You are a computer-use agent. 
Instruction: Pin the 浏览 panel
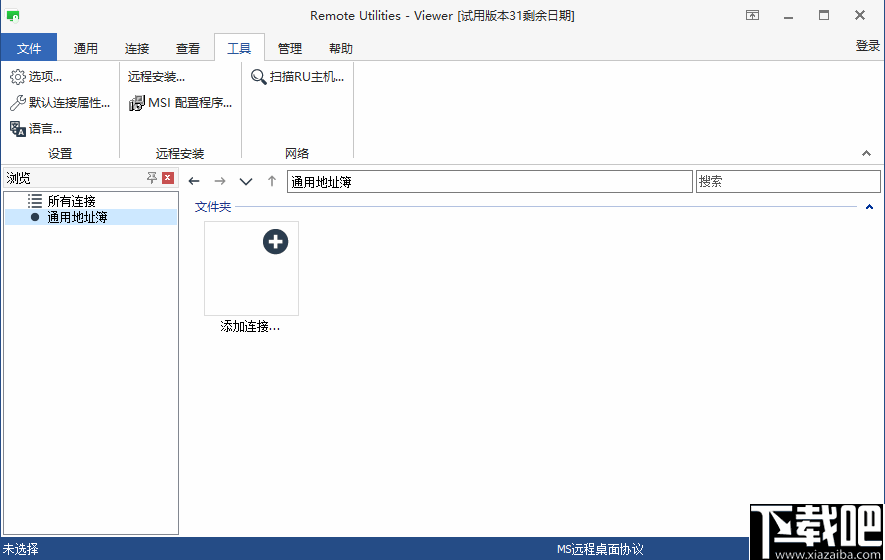point(151,178)
